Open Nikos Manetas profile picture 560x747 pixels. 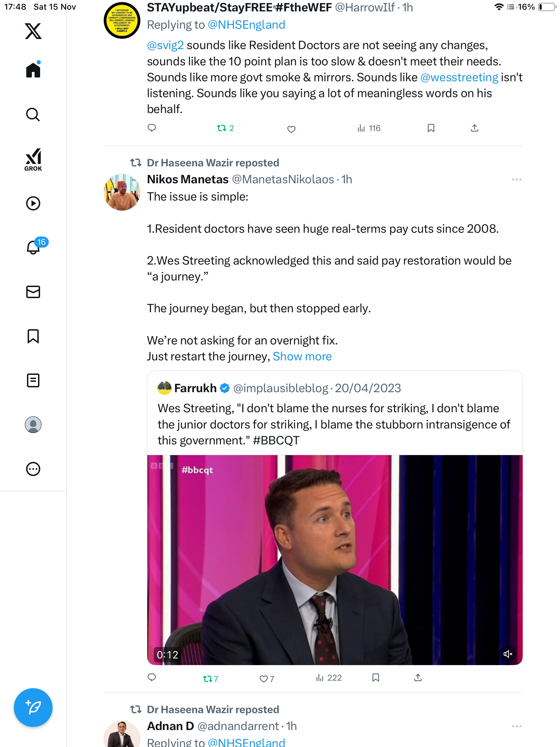coord(122,192)
